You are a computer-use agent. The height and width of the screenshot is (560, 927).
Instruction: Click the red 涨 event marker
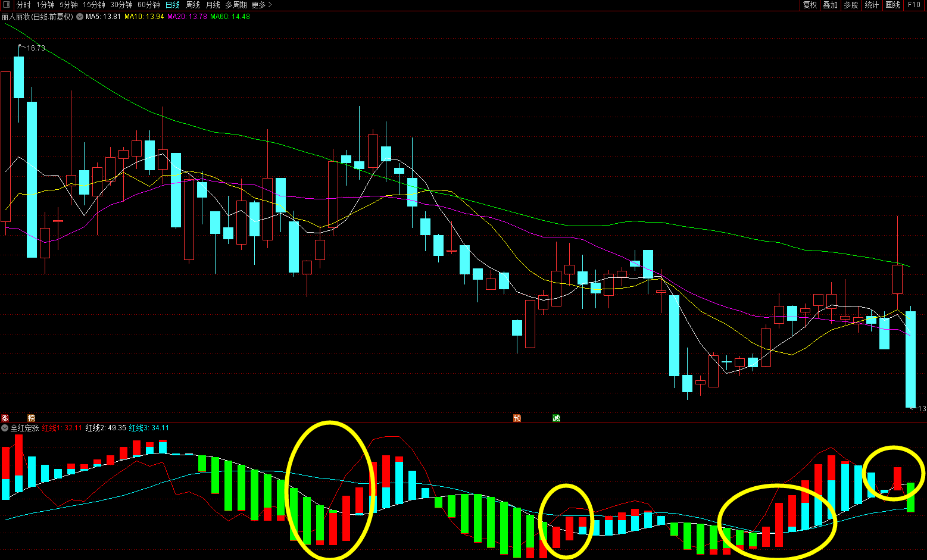[x=5, y=418]
